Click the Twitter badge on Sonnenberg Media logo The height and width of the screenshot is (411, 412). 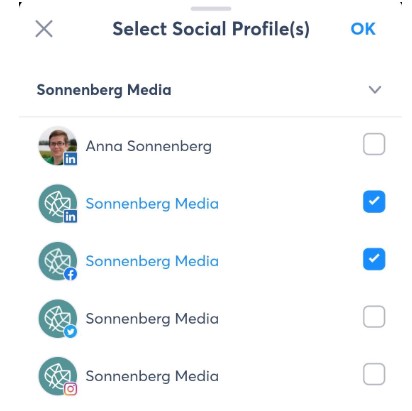tap(70, 332)
